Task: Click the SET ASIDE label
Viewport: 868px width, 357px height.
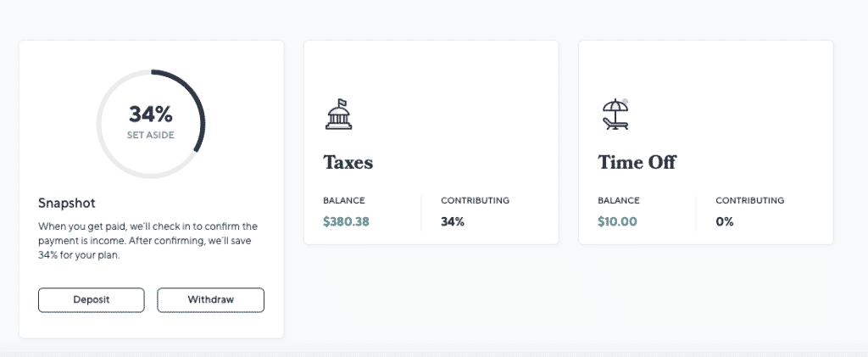Action: point(151,135)
